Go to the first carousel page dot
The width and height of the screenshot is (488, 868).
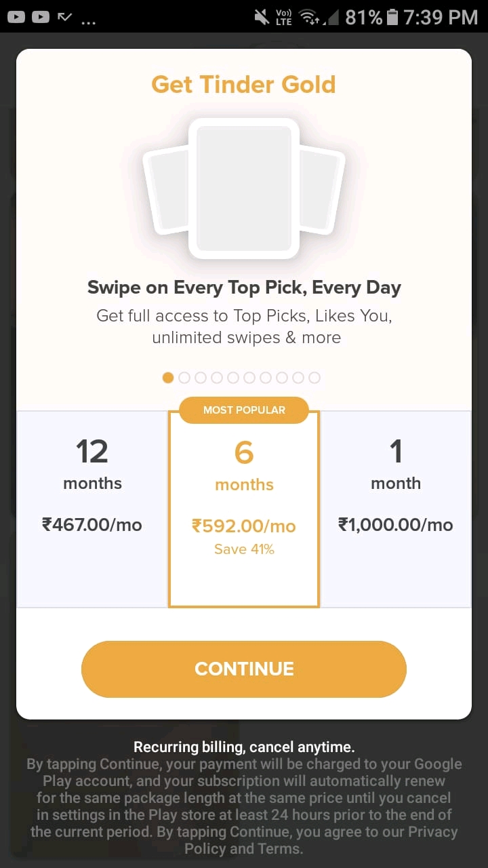click(168, 378)
